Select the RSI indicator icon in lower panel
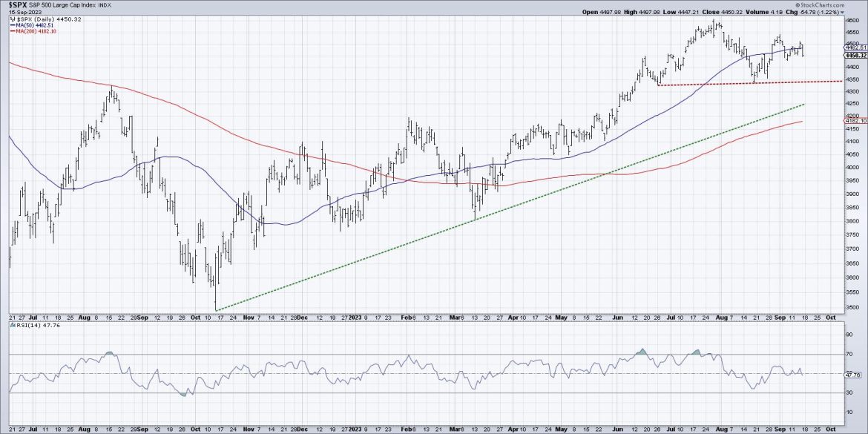 (x=13, y=325)
